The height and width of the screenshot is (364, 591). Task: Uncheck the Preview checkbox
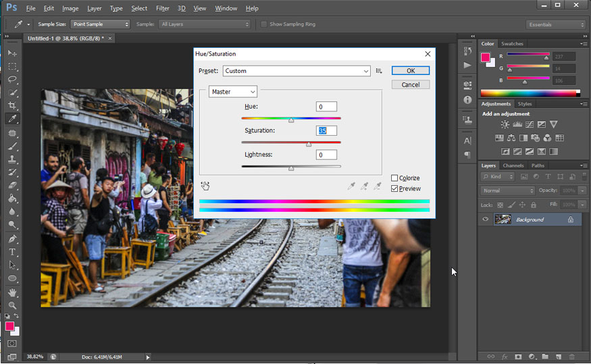(x=394, y=188)
